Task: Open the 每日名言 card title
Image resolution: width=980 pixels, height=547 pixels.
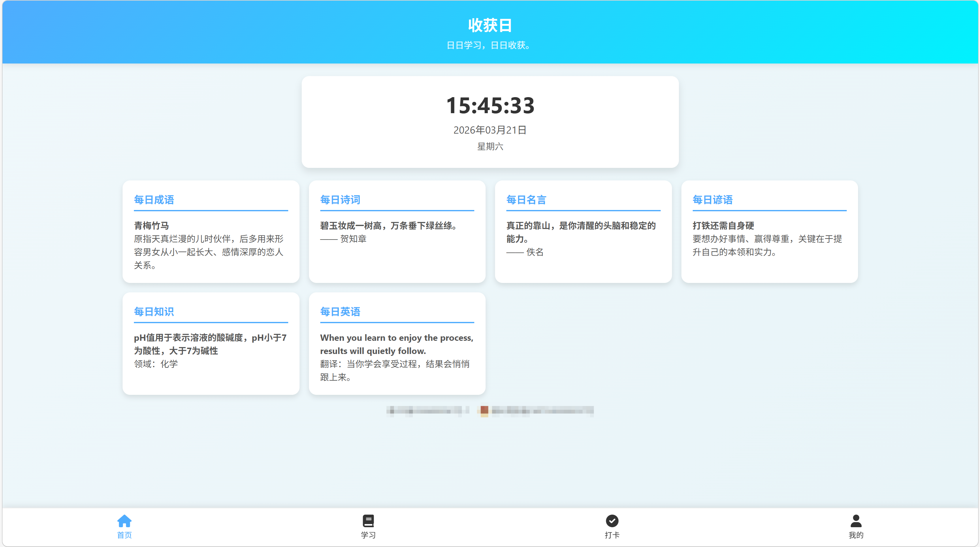Action: [x=526, y=200]
